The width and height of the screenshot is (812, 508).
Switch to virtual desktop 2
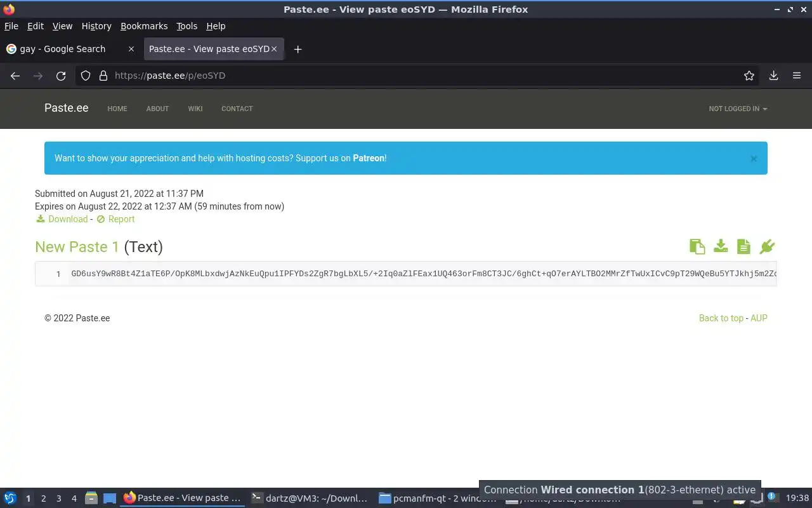(x=43, y=498)
